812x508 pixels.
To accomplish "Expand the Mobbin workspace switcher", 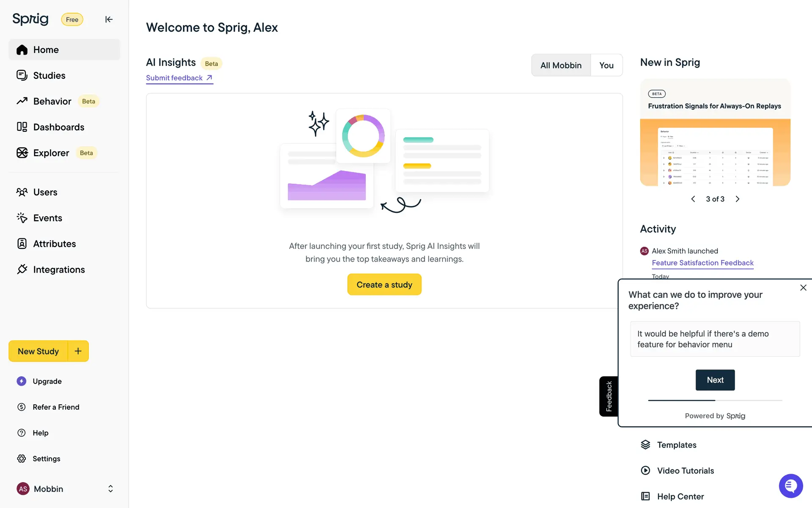I will coord(110,489).
